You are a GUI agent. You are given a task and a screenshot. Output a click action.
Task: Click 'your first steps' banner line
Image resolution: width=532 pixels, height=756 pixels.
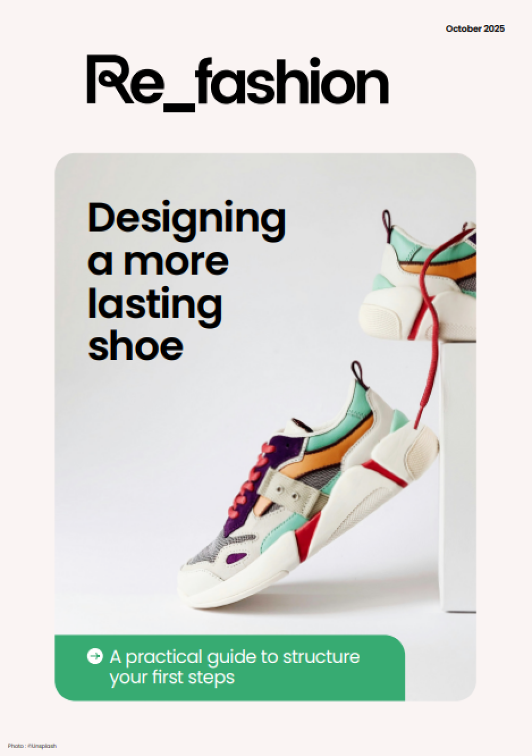(172, 678)
